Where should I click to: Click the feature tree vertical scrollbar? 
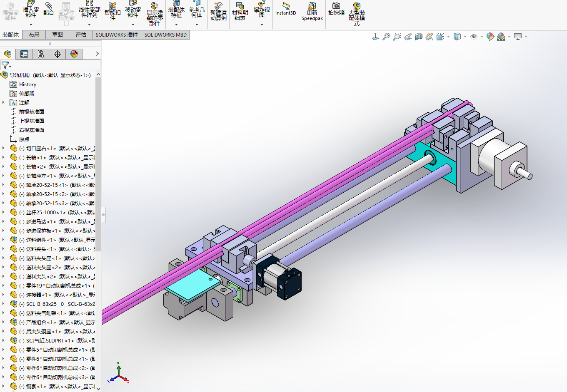98,166
